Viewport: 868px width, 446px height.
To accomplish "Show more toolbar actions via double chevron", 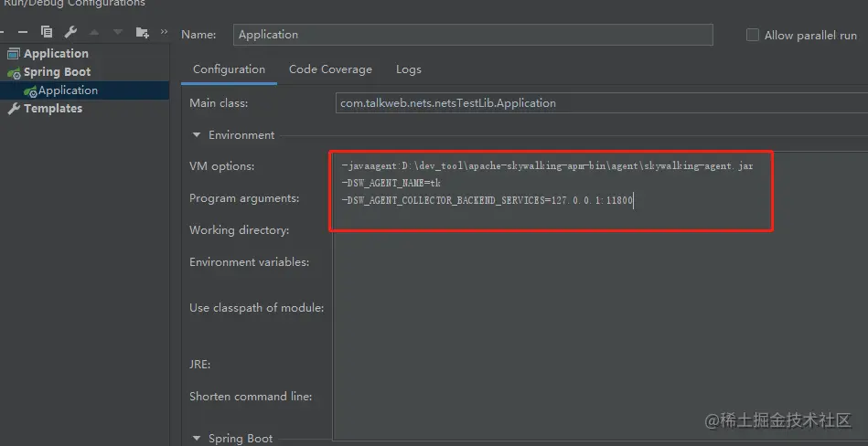I will (164, 32).
